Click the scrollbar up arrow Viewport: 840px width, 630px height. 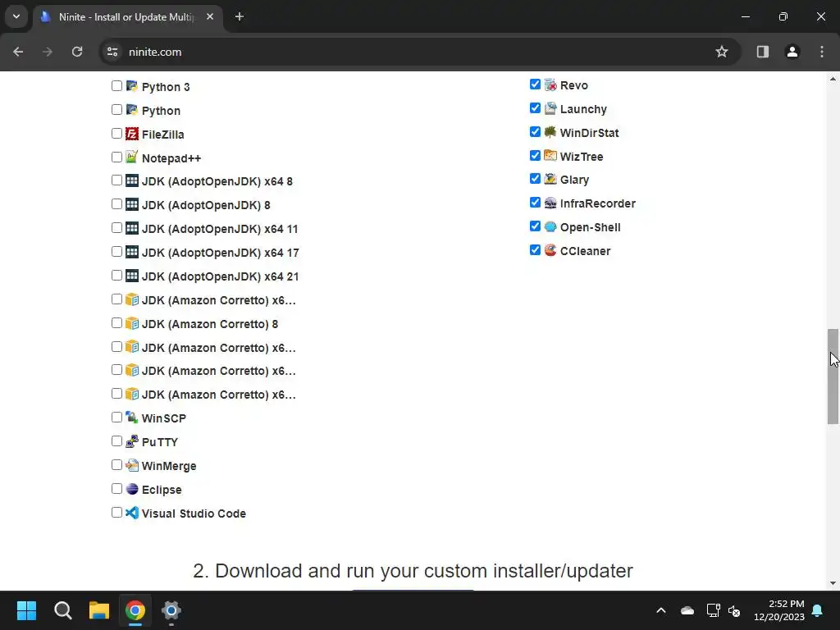(833, 79)
